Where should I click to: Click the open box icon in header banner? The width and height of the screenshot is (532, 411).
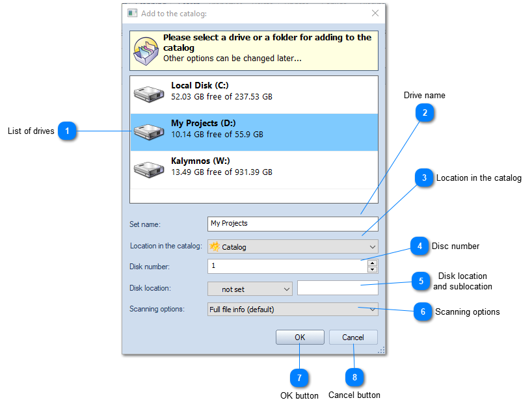146,49
